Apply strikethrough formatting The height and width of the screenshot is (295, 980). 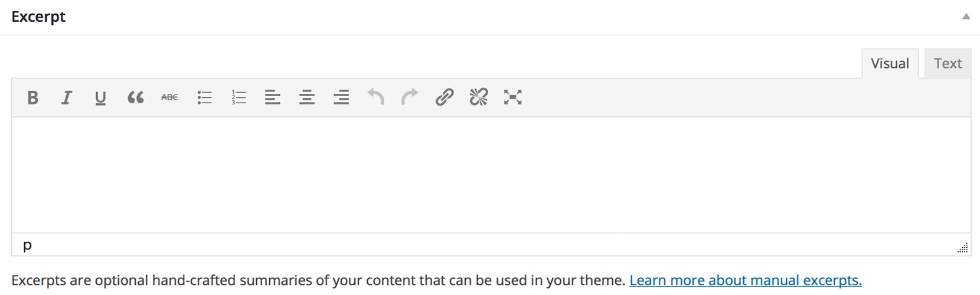pos(169,97)
